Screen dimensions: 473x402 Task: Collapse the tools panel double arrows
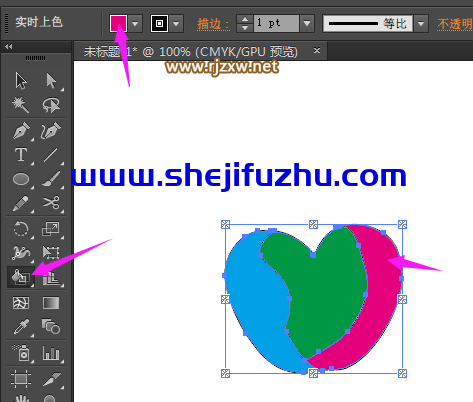coord(9,47)
